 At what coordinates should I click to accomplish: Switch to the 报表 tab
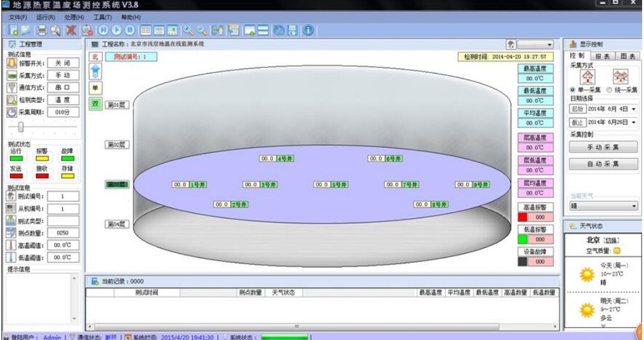coord(603,56)
